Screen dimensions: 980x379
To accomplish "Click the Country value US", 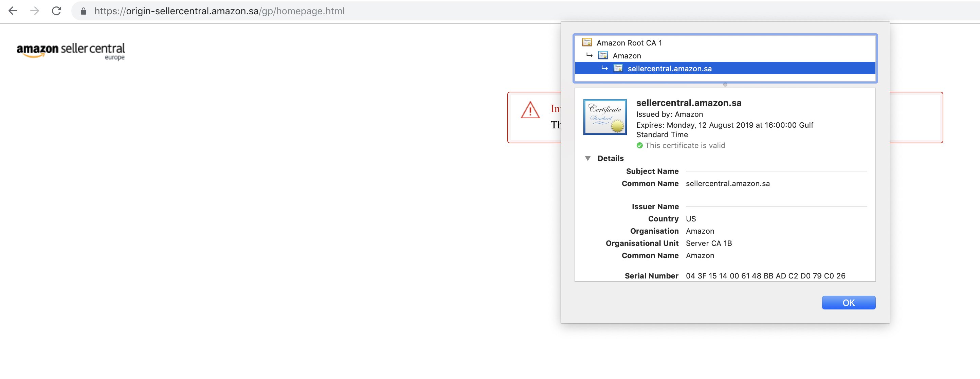I will click(691, 219).
